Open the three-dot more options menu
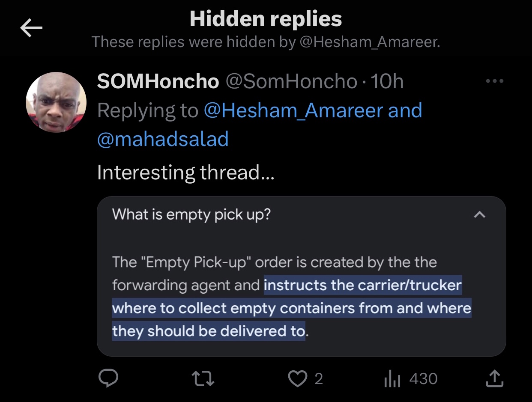 click(494, 81)
